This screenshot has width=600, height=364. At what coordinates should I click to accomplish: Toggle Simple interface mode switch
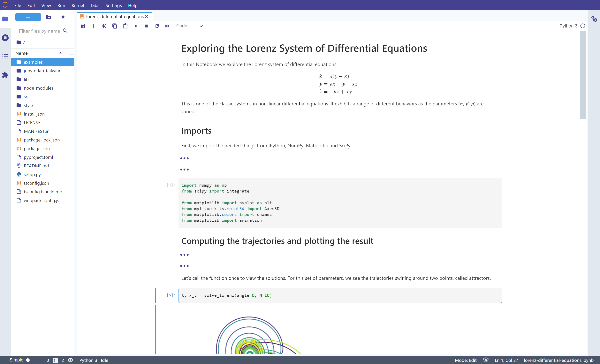click(28, 360)
